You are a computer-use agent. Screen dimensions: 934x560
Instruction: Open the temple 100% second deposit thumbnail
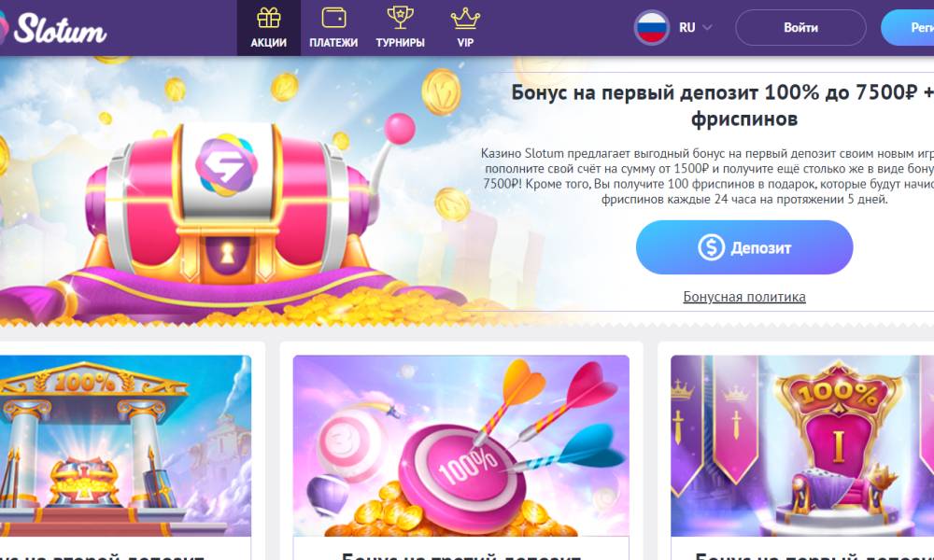tap(125, 446)
